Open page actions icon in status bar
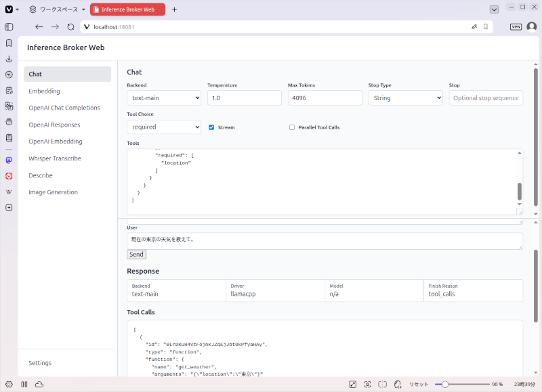The image size is (542, 392). pos(398,385)
